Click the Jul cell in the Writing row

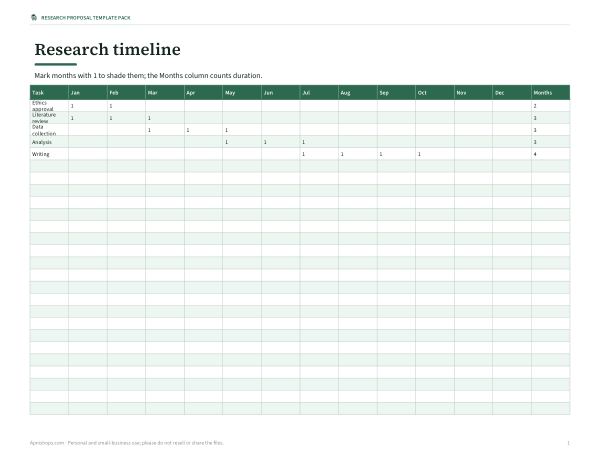pyautogui.click(x=319, y=154)
